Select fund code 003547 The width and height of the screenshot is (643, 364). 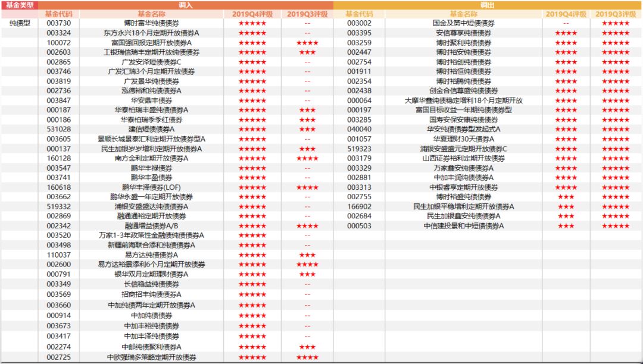click(x=58, y=168)
